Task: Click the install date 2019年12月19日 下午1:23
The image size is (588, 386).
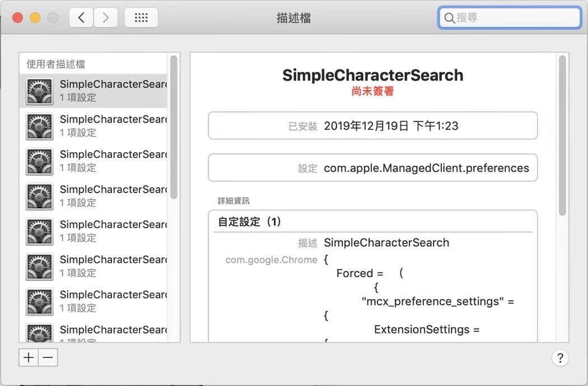Action: (x=391, y=126)
